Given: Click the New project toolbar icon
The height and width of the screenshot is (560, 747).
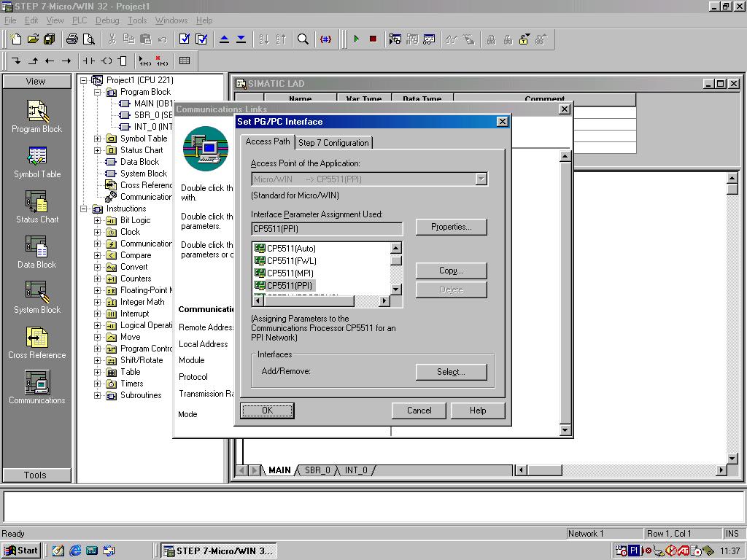Looking at the screenshot, I should tap(16, 39).
